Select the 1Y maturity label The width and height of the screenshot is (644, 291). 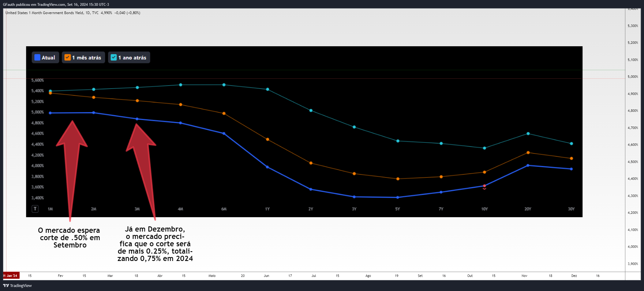pyautogui.click(x=268, y=209)
